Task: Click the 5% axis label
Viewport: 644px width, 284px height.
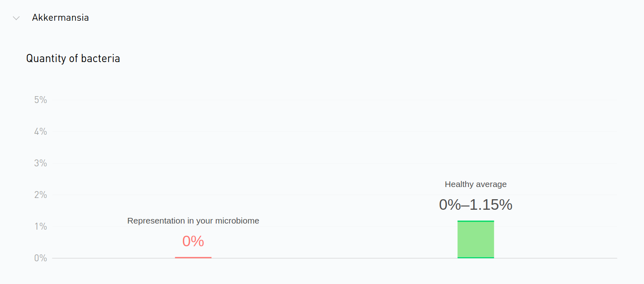Action: [41, 100]
